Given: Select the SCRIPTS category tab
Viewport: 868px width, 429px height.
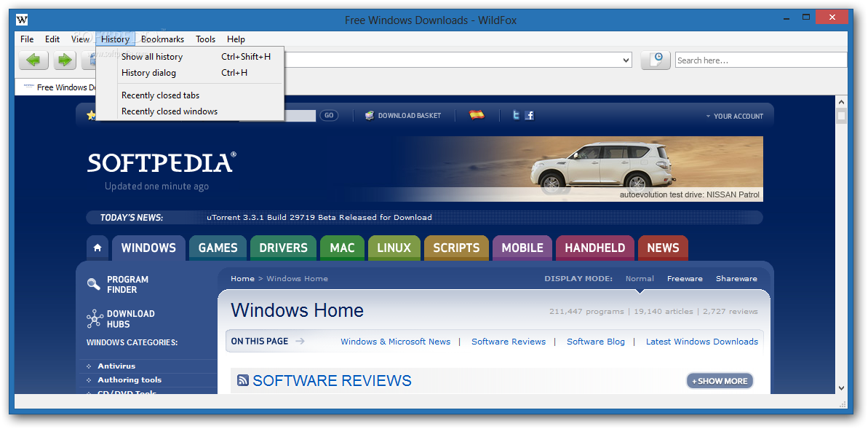Looking at the screenshot, I should pyautogui.click(x=456, y=248).
